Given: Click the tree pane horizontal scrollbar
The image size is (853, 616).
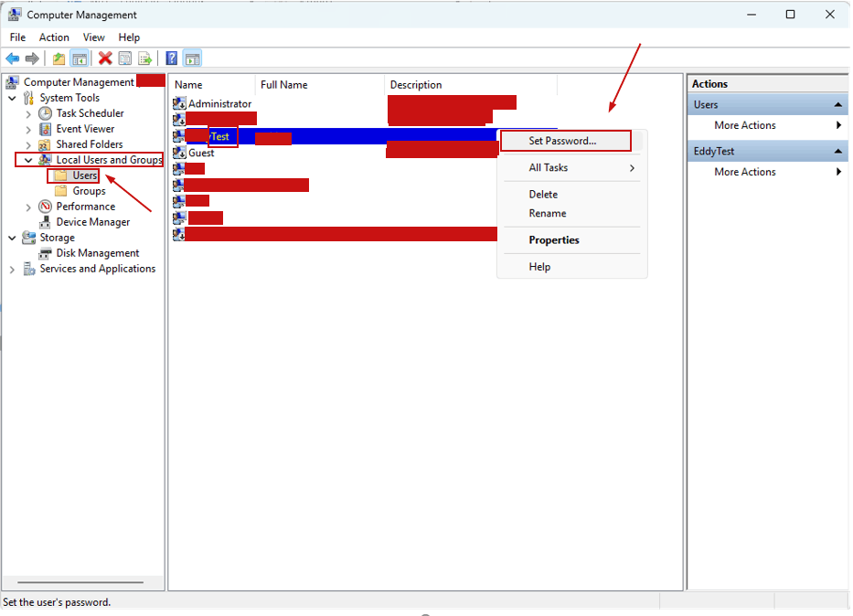Looking at the screenshot, I should click(80, 583).
